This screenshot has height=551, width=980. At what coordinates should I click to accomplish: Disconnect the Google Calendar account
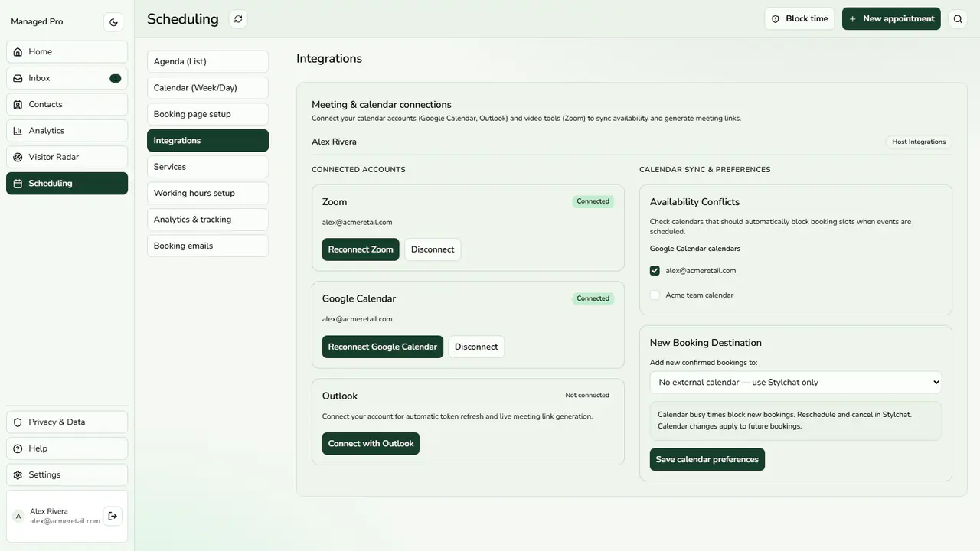click(476, 347)
